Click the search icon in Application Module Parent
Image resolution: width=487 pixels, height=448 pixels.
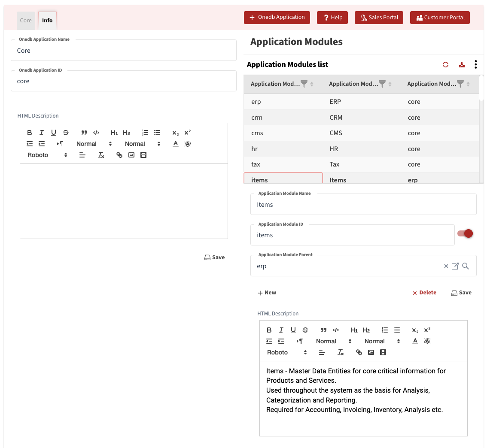click(466, 266)
